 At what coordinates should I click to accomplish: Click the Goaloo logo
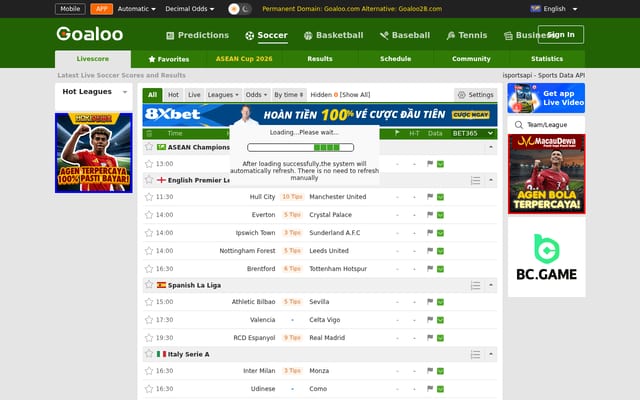[89, 34]
